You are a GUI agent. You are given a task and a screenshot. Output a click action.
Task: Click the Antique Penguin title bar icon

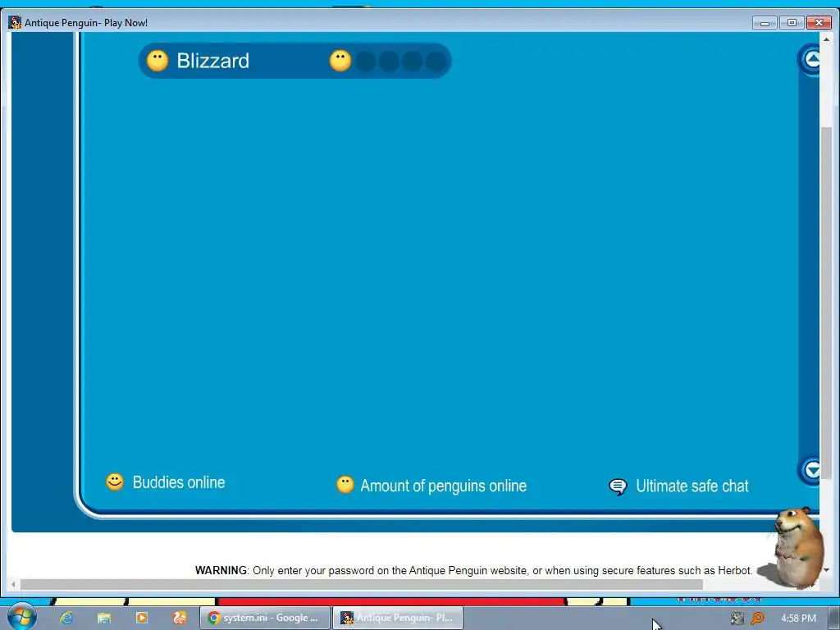[15, 22]
